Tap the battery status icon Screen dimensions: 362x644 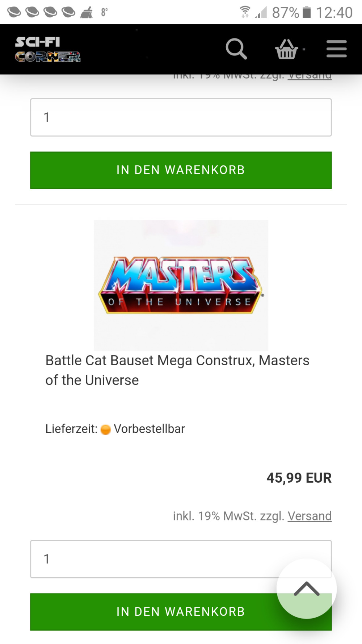(307, 12)
